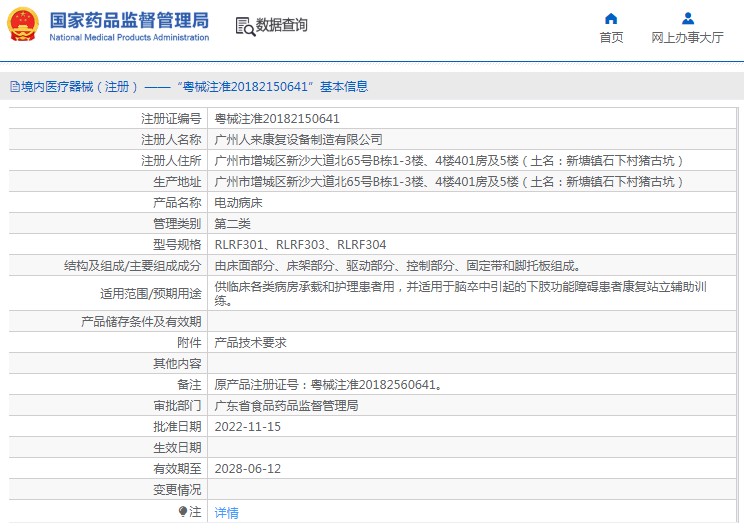Click the lightbulb icon beside 注
Viewport: 744px width, 529px height.
(183, 511)
